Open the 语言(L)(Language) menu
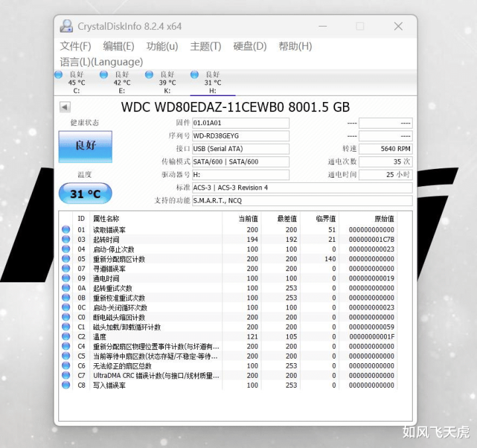477x448 pixels. pyautogui.click(x=102, y=62)
